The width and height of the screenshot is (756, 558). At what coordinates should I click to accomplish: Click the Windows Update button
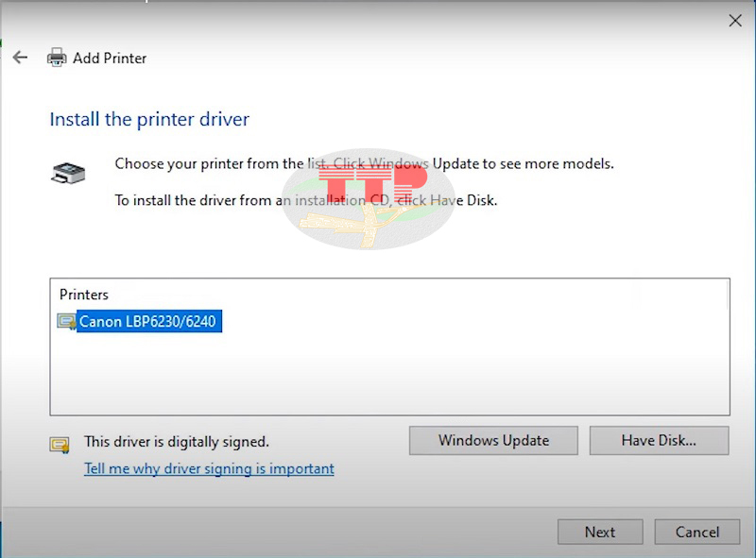pyautogui.click(x=492, y=440)
